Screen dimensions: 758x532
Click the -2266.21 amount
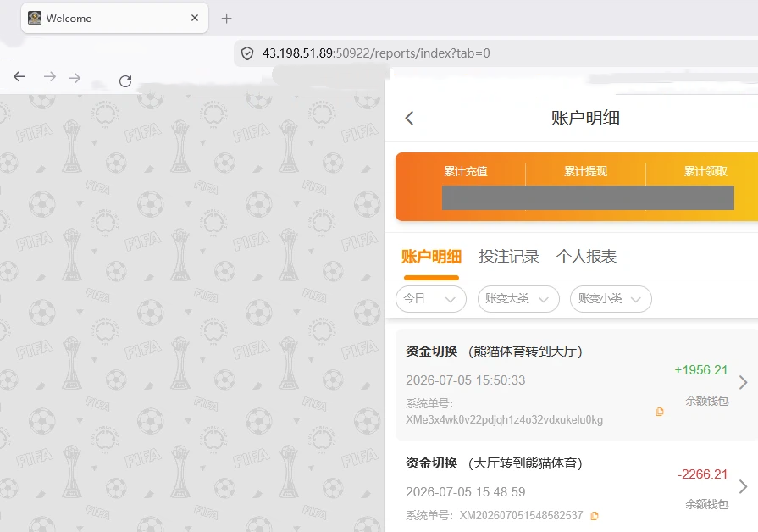[x=702, y=474]
